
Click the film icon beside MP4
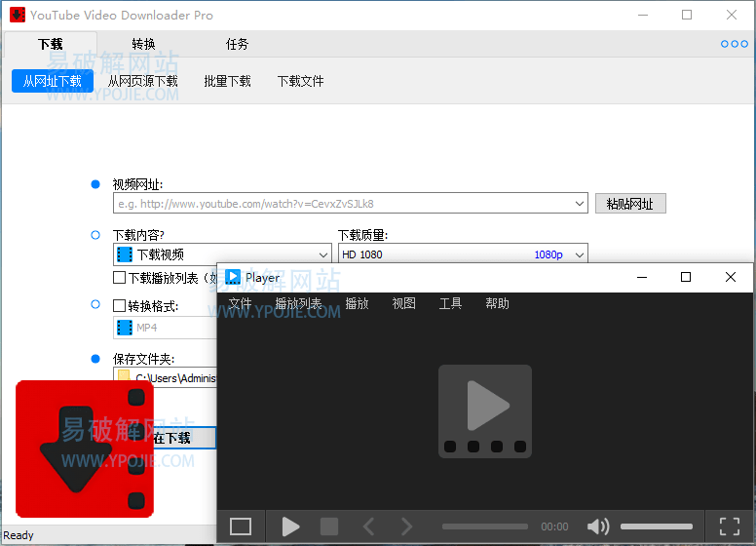[x=125, y=328]
